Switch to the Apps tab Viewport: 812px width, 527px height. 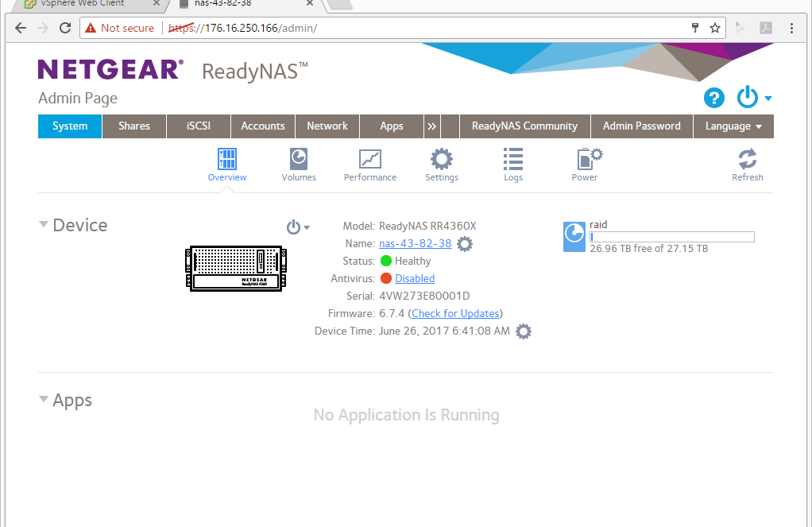[x=392, y=126]
